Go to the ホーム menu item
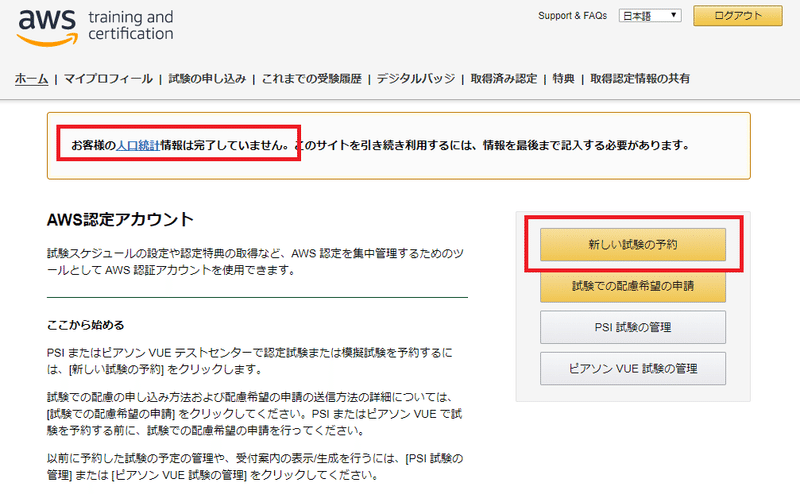The height and width of the screenshot is (494, 800). (32, 79)
